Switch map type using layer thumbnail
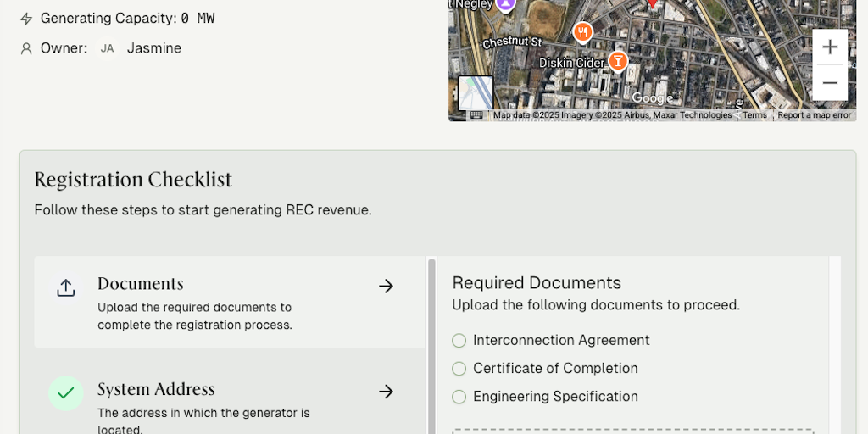Image resolution: width=868 pixels, height=434 pixels. click(476, 93)
